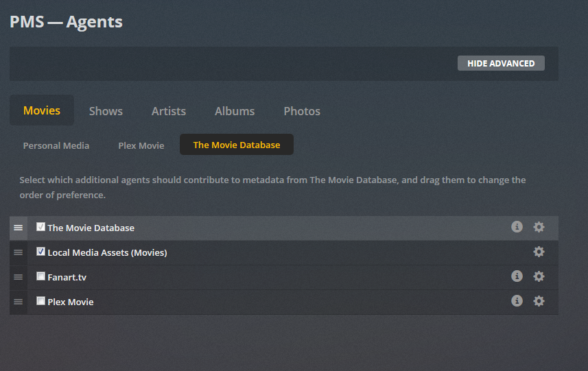Viewport: 588px width, 371px height.
Task: Click drag handle of Local Media Assets row
Action: [19, 252]
